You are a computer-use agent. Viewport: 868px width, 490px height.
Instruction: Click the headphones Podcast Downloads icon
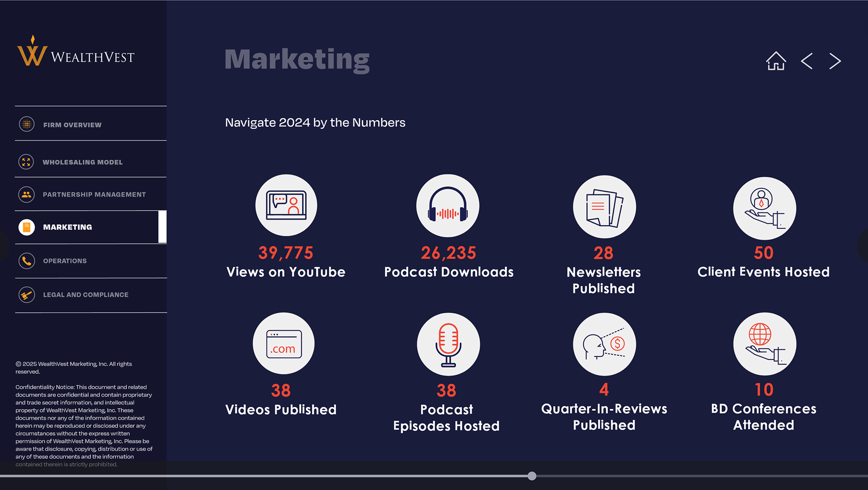tap(448, 206)
